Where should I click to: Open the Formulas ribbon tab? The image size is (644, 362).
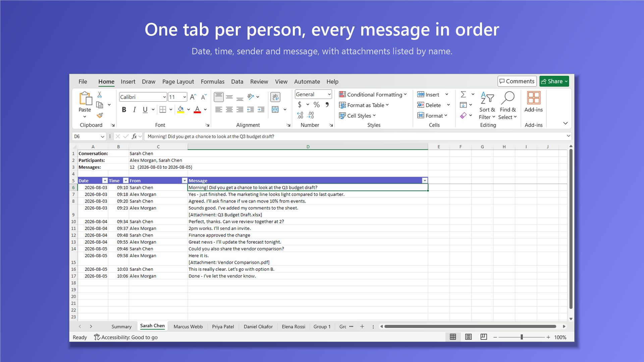(x=213, y=81)
